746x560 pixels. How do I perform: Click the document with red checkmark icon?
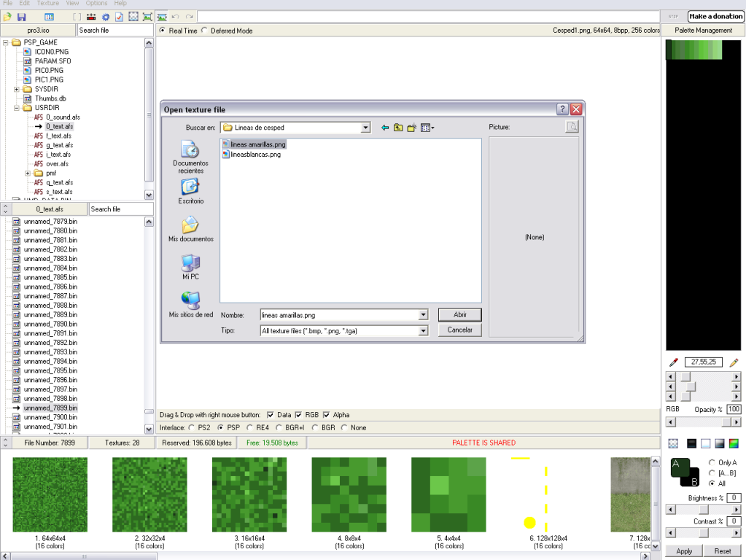pos(119,17)
